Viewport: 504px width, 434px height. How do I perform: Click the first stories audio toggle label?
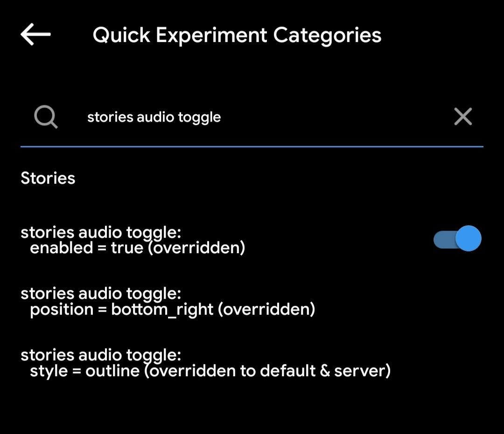tap(101, 232)
